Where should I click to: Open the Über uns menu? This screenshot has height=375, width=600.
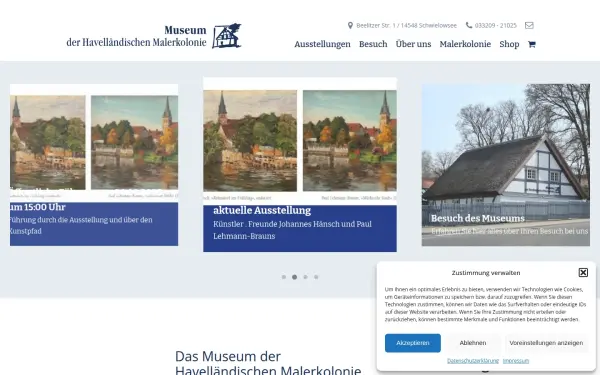point(413,44)
